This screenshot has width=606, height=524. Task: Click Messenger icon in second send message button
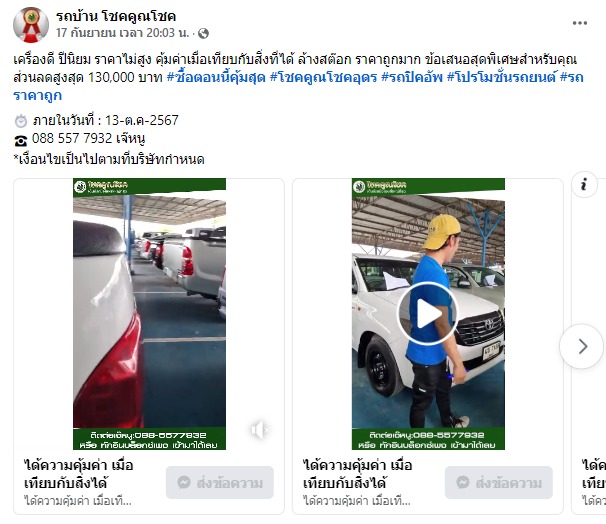click(x=463, y=482)
